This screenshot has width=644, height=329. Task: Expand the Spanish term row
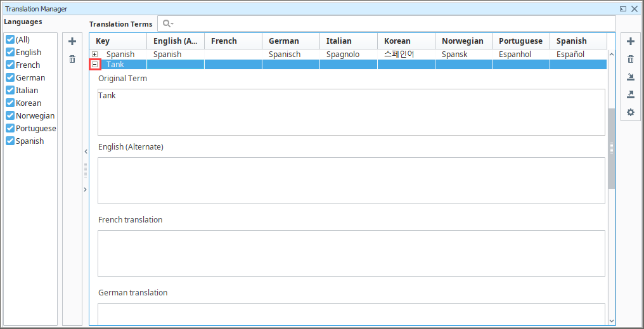(95, 55)
